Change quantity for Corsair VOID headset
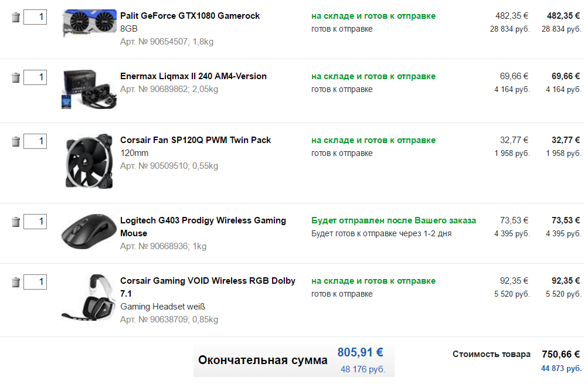Image resolution: width=588 pixels, height=384 pixels. coord(35,281)
